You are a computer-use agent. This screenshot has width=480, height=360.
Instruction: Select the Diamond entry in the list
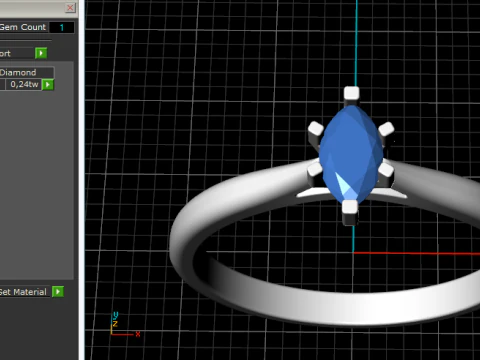coord(26,73)
